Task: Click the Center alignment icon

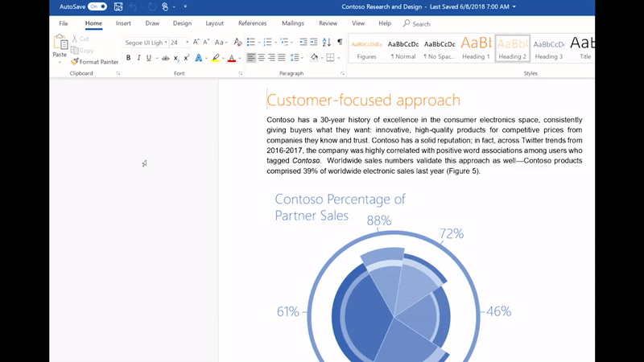Action: 261,58
